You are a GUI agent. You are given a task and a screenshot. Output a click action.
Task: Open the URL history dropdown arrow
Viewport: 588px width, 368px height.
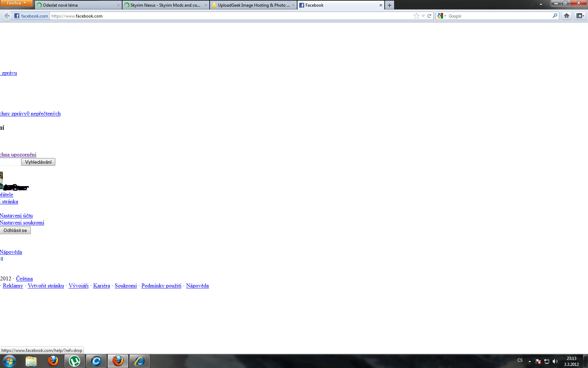pos(423,16)
